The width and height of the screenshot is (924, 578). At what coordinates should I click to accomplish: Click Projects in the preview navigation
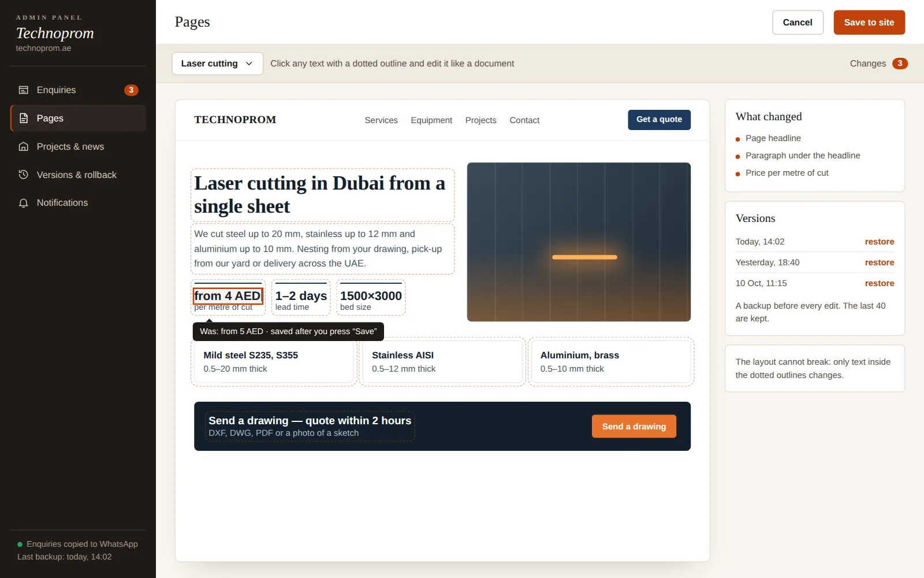480,120
